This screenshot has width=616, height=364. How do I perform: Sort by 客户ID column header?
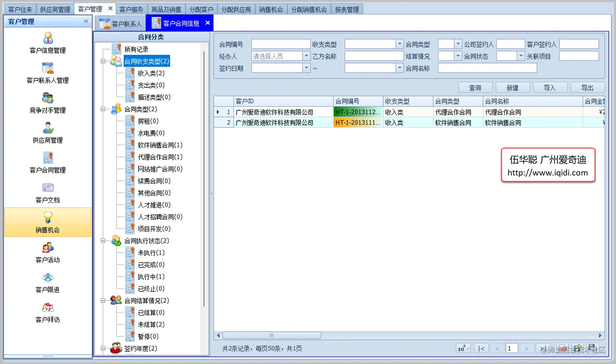(x=284, y=101)
